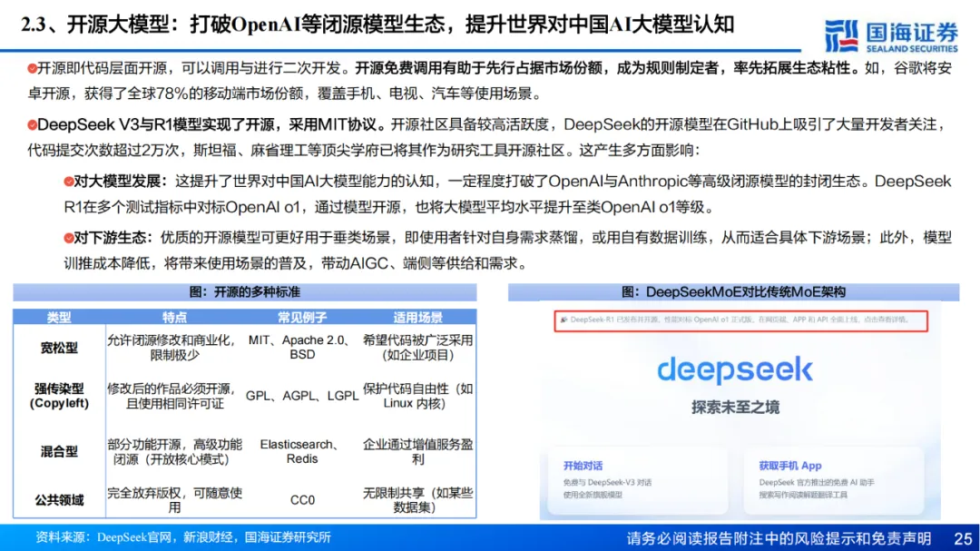Select the 宽松型 row label
This screenshot has height=551, width=980.
(x=59, y=348)
